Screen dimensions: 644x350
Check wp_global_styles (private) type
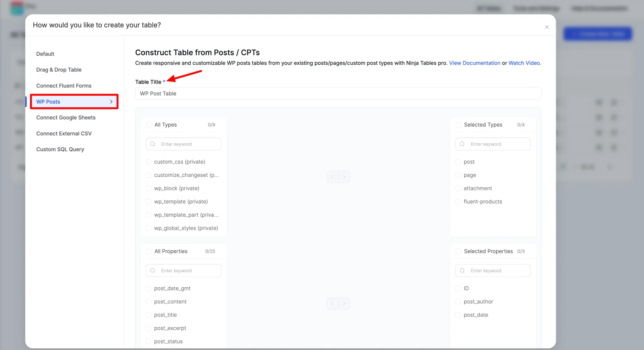[149, 228]
